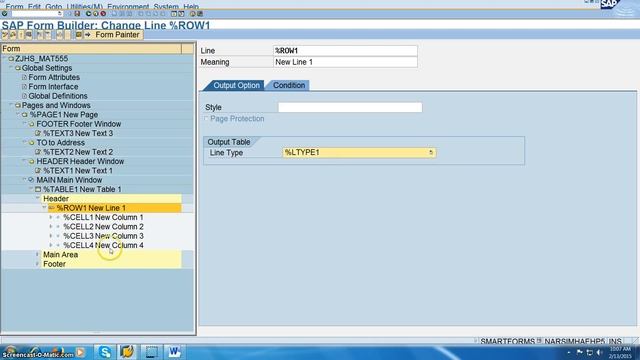Click the green Enter checkmark icon
Screen dimensions: 640x360
click(4, 13)
